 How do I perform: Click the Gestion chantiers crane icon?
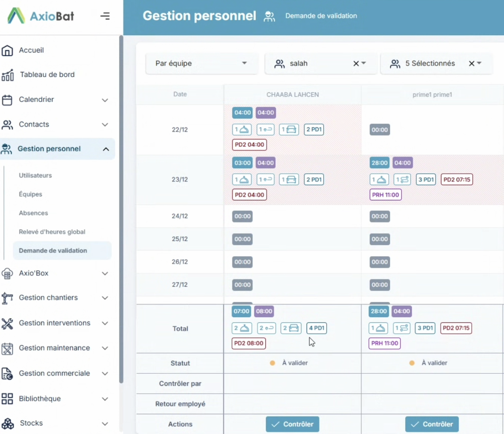coord(7,298)
